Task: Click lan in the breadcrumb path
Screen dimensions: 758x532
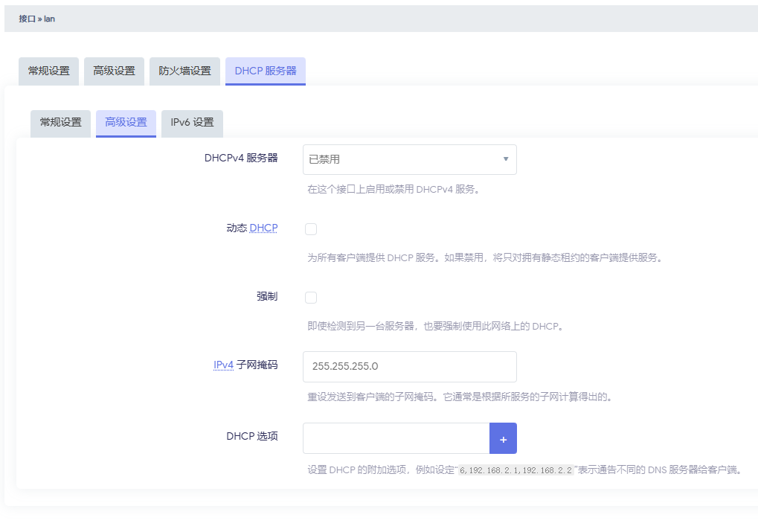Action: click(49, 19)
